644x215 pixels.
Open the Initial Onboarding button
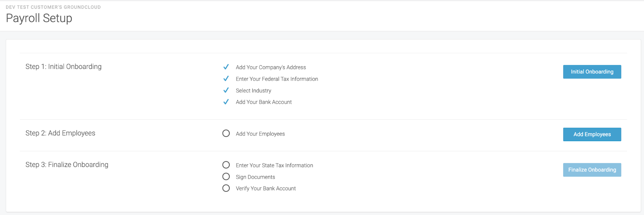coord(592,72)
